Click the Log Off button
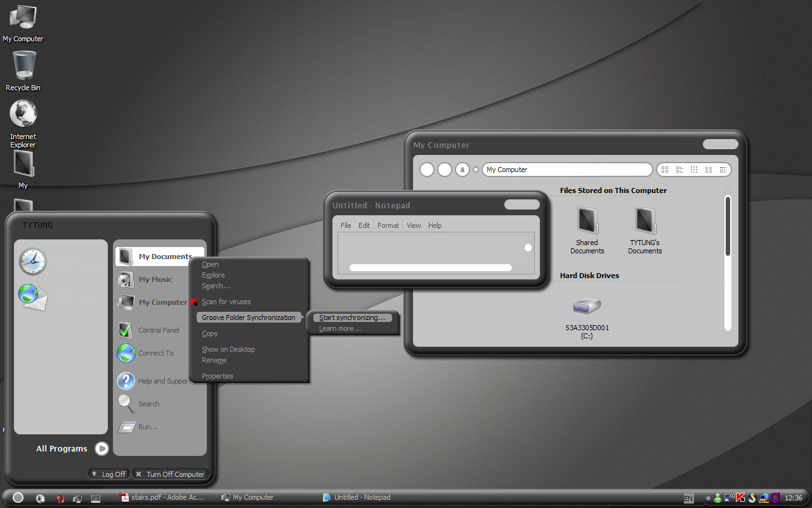The image size is (812, 508). tap(108, 474)
